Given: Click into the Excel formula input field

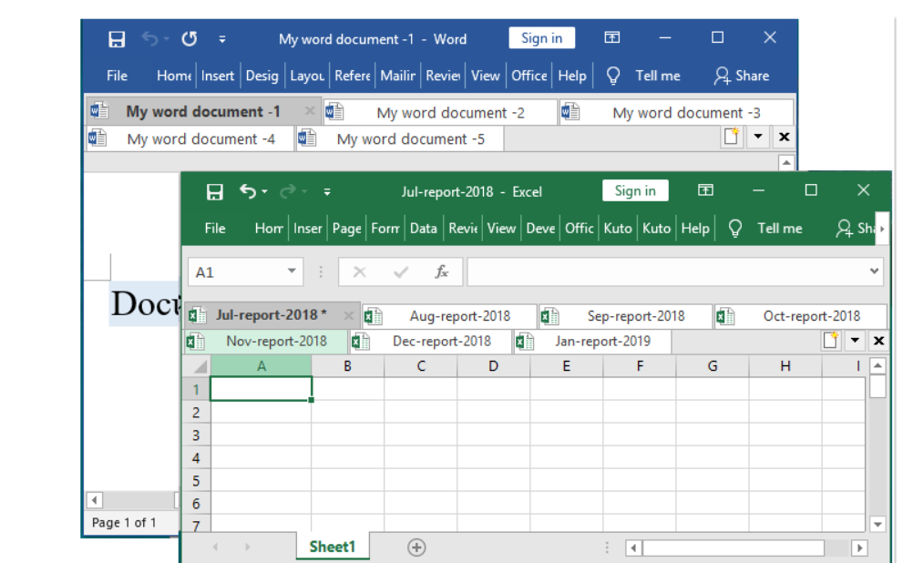Looking at the screenshot, I should point(675,272).
